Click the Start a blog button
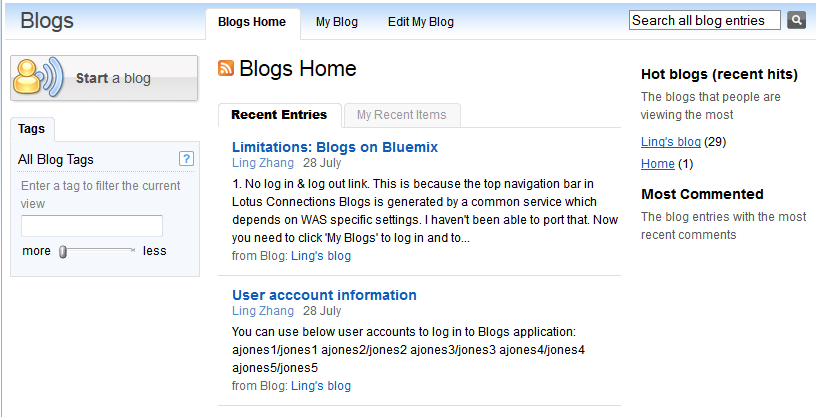The width and height of the screenshot is (816, 417). pyautogui.click(x=104, y=78)
